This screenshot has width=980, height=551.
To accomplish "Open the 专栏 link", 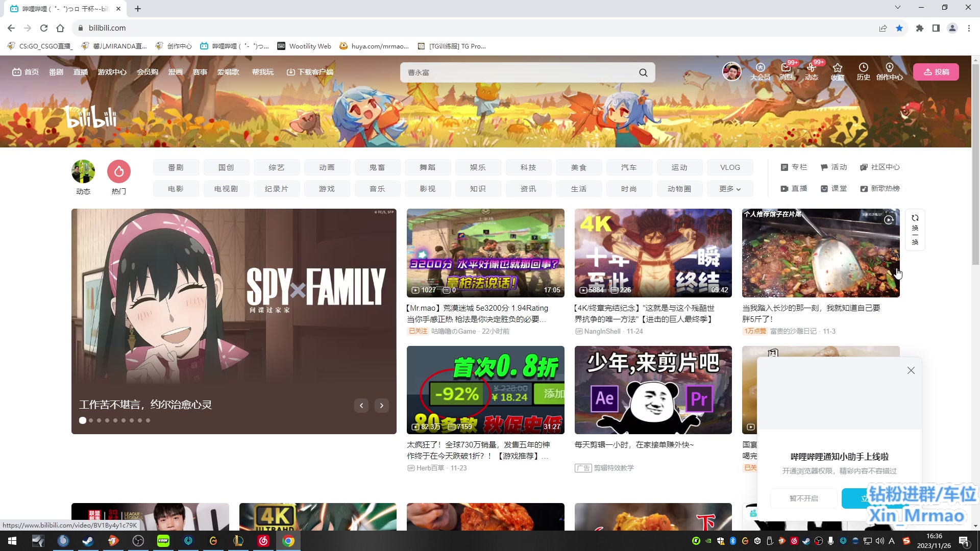I will point(794,167).
